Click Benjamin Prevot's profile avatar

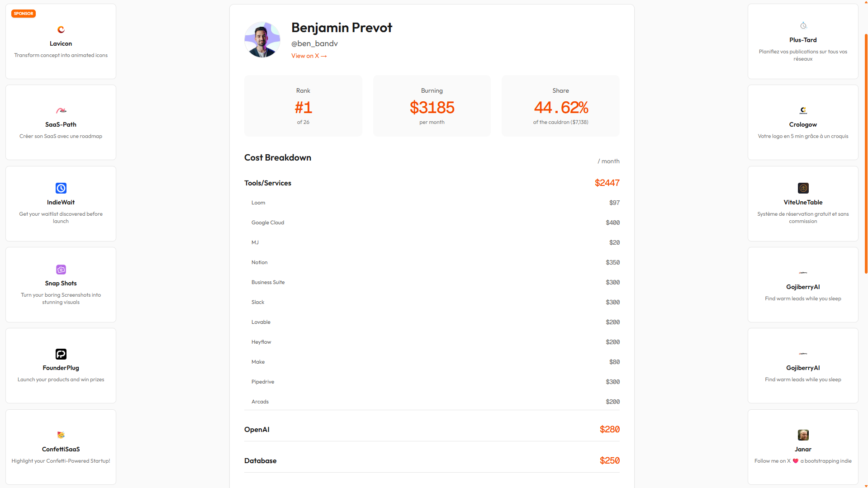[x=262, y=39]
